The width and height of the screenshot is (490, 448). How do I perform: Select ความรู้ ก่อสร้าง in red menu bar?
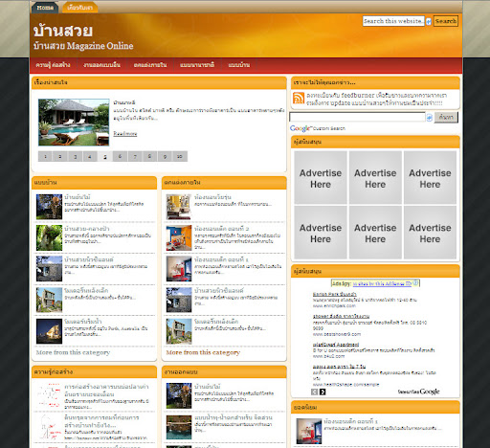pyautogui.click(x=53, y=65)
